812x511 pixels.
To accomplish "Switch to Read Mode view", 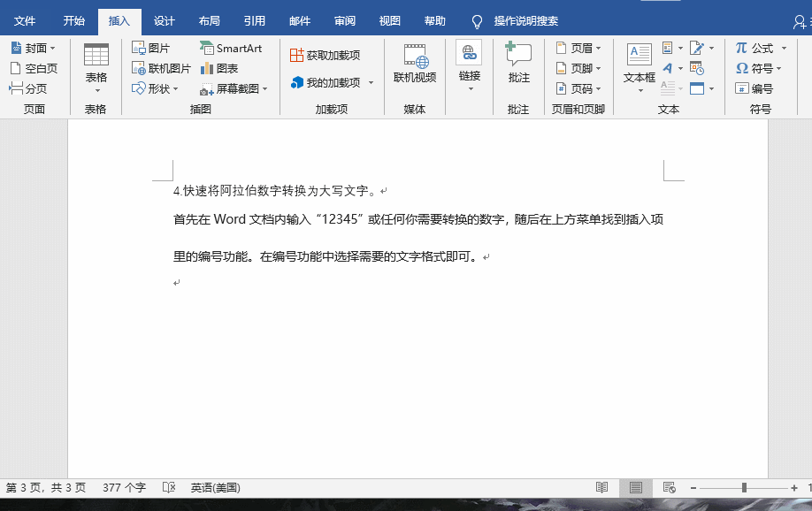I will (x=602, y=487).
